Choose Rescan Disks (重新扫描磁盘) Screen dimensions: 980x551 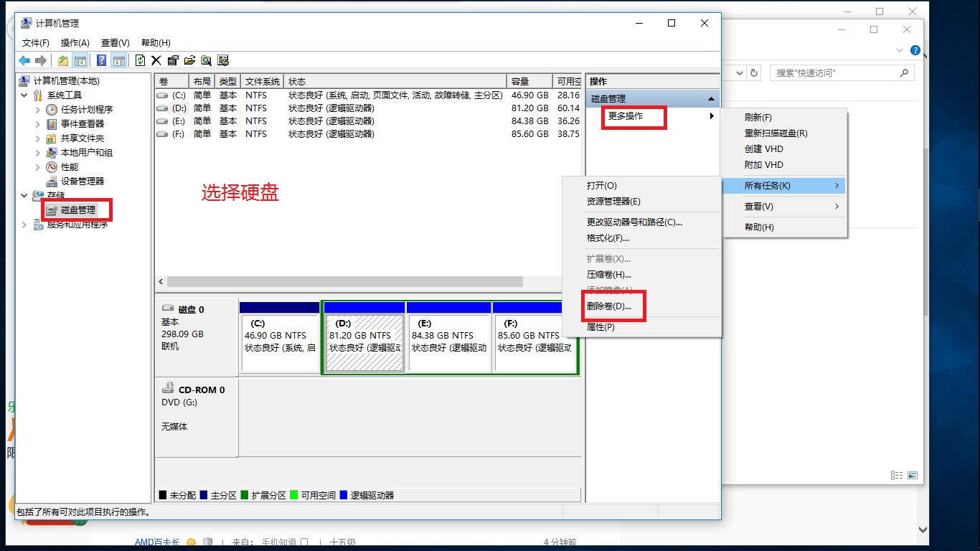(784, 133)
